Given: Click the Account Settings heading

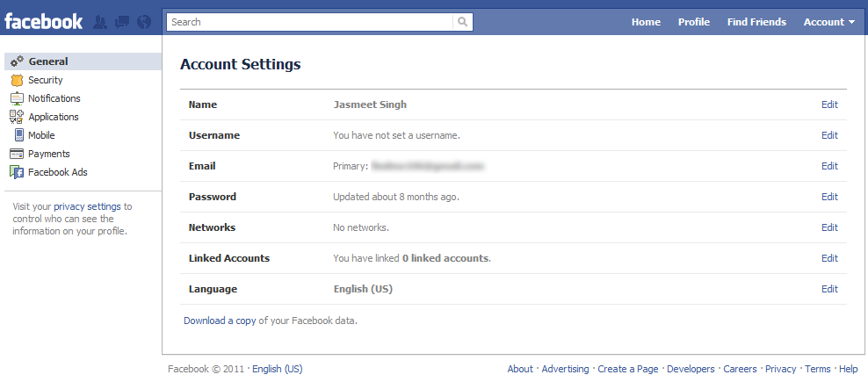Looking at the screenshot, I should pyautogui.click(x=240, y=64).
